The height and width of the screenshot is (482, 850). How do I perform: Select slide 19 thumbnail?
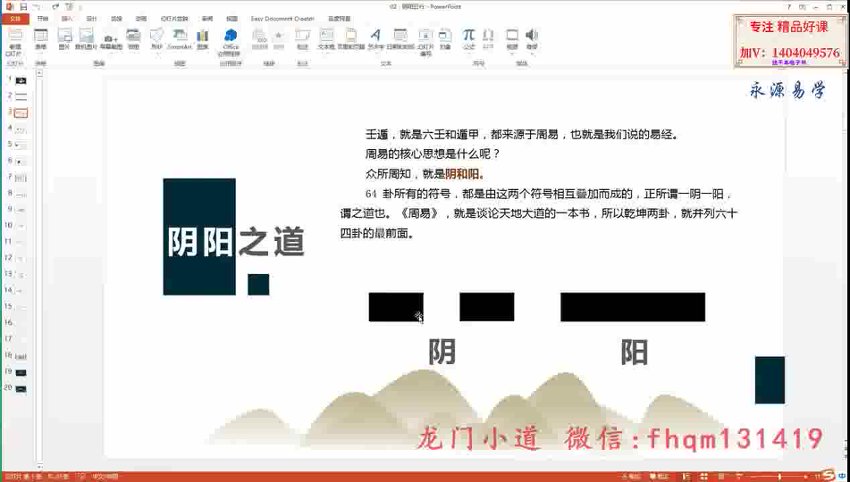click(x=21, y=372)
